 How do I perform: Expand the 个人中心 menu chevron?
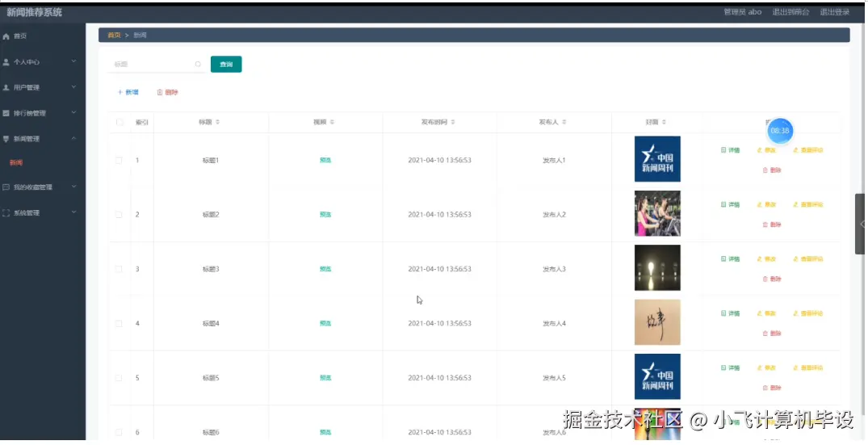click(73, 61)
